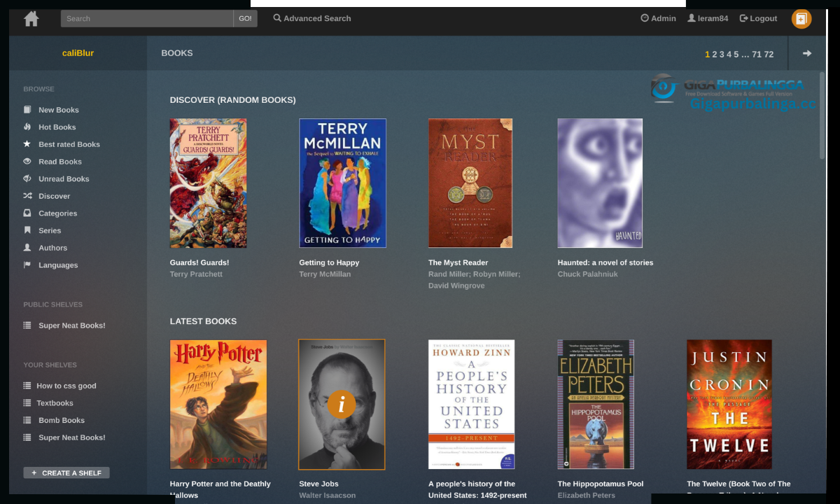Click the Discover shuffle icon

27,196
